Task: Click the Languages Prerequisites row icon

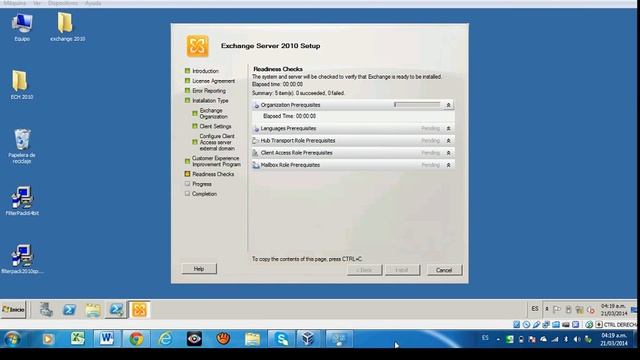Action: point(256,129)
